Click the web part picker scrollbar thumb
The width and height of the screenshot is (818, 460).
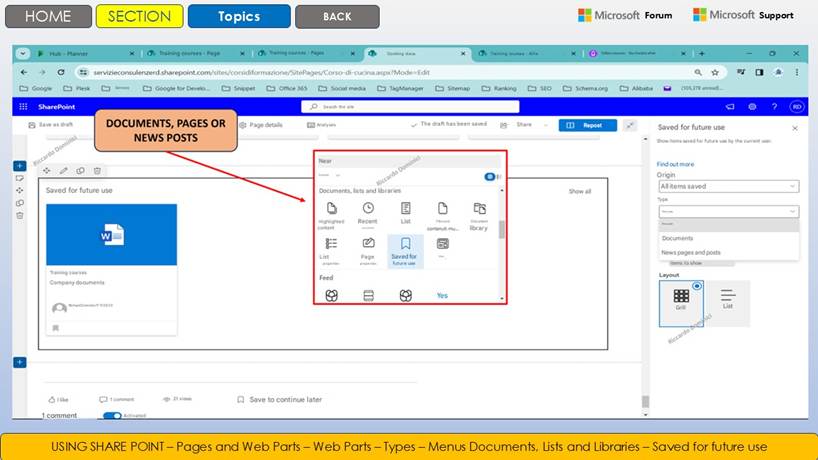pos(502,229)
